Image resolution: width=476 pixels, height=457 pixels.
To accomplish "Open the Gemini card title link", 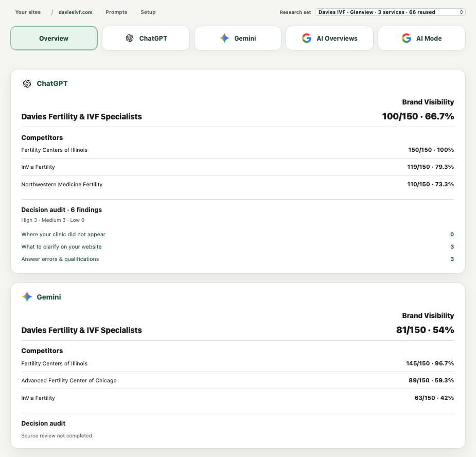I will (48, 297).
